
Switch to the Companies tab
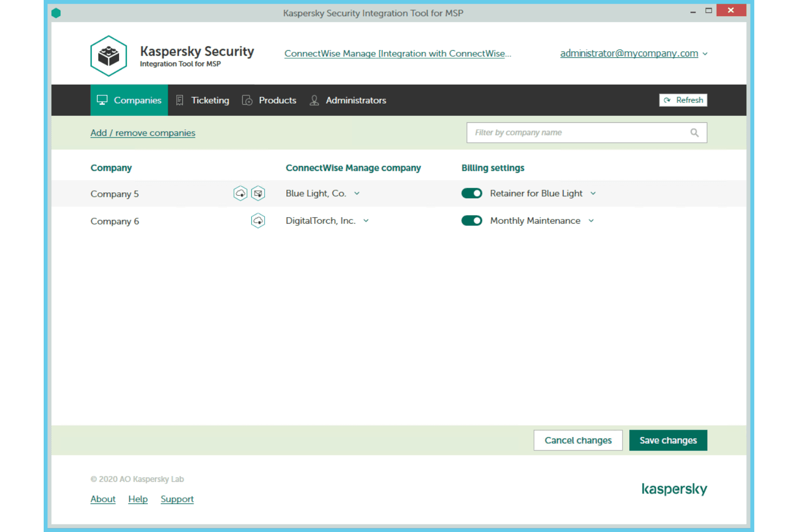point(129,100)
